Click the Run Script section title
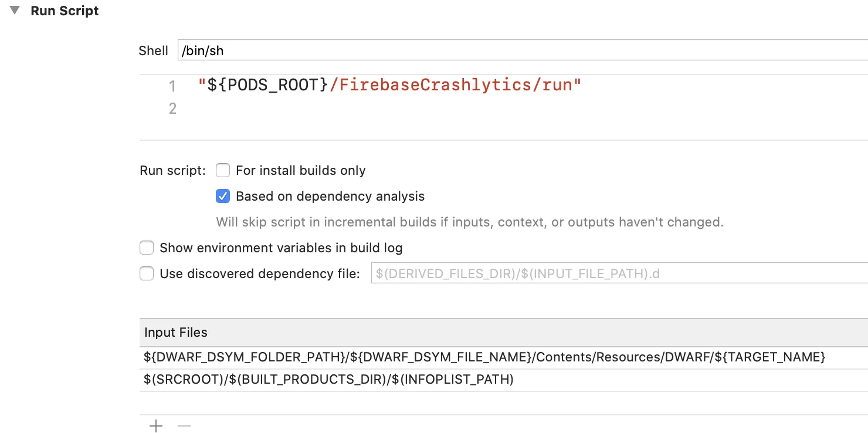 click(x=65, y=11)
